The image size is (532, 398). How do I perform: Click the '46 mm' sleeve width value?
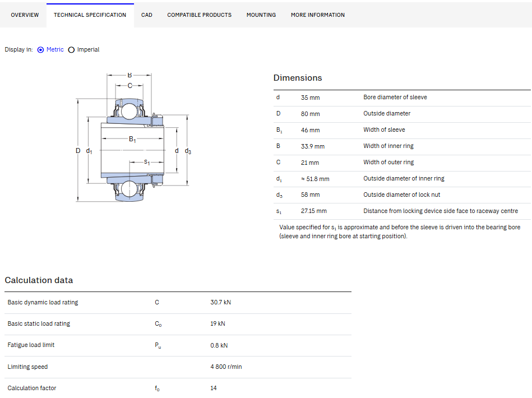click(x=310, y=130)
